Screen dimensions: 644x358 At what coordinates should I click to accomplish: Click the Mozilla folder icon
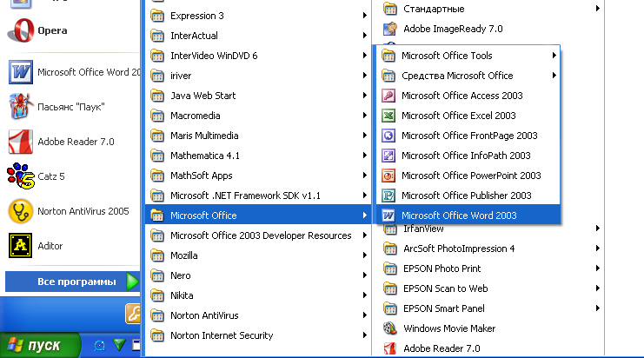157,255
